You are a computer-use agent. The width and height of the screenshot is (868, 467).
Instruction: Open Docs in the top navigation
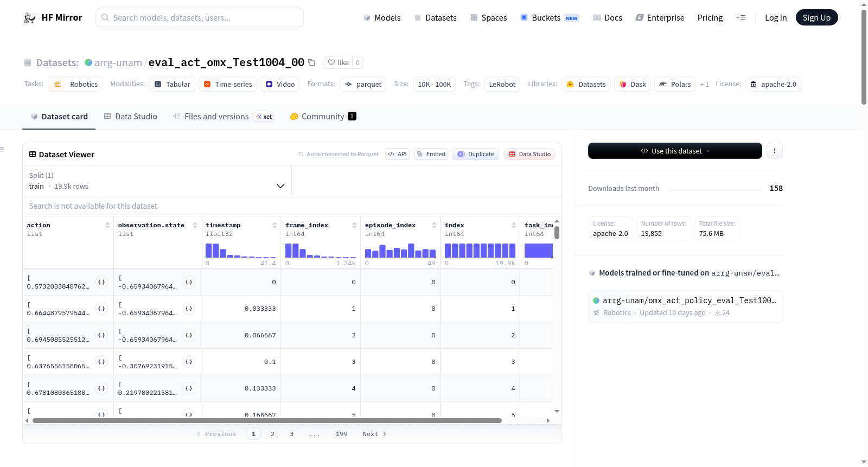coord(608,18)
